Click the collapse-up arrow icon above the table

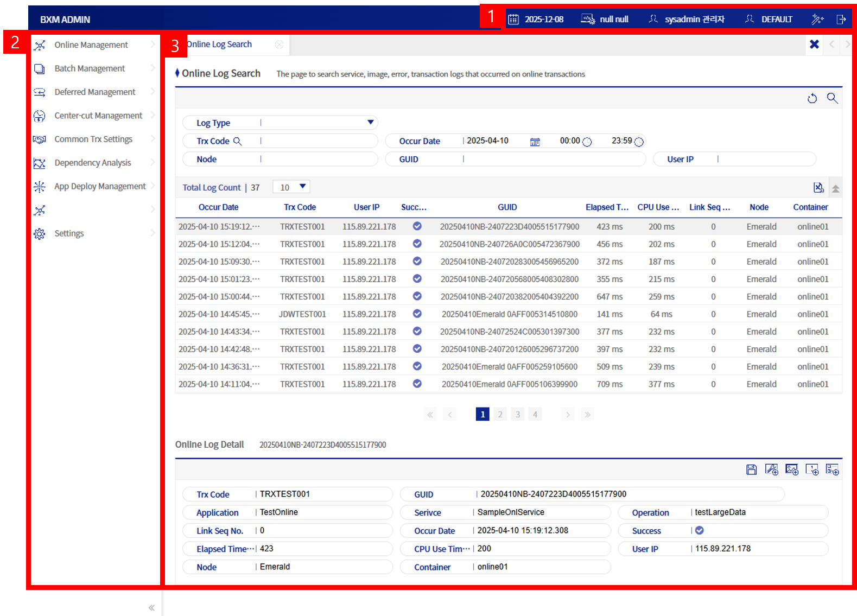tap(835, 188)
